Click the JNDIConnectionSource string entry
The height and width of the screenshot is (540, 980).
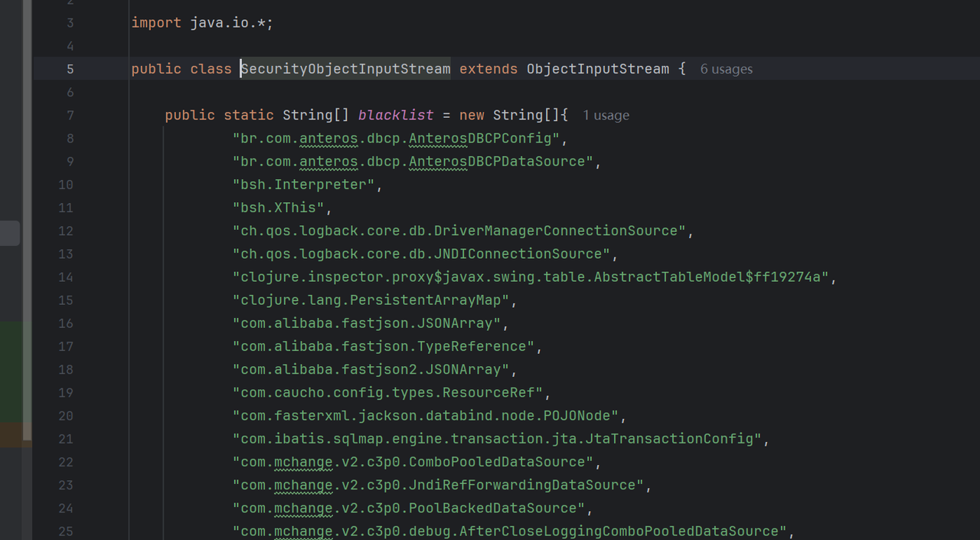click(421, 254)
